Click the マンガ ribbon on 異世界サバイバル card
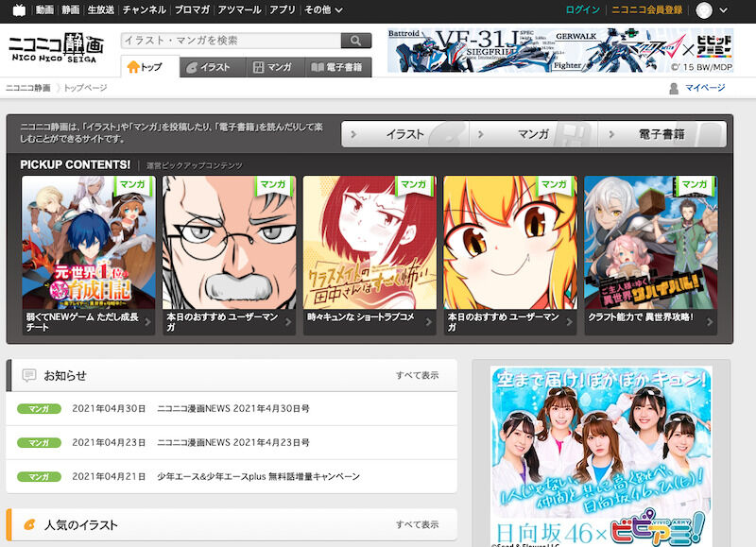This screenshot has width=756, height=547. 695,185
